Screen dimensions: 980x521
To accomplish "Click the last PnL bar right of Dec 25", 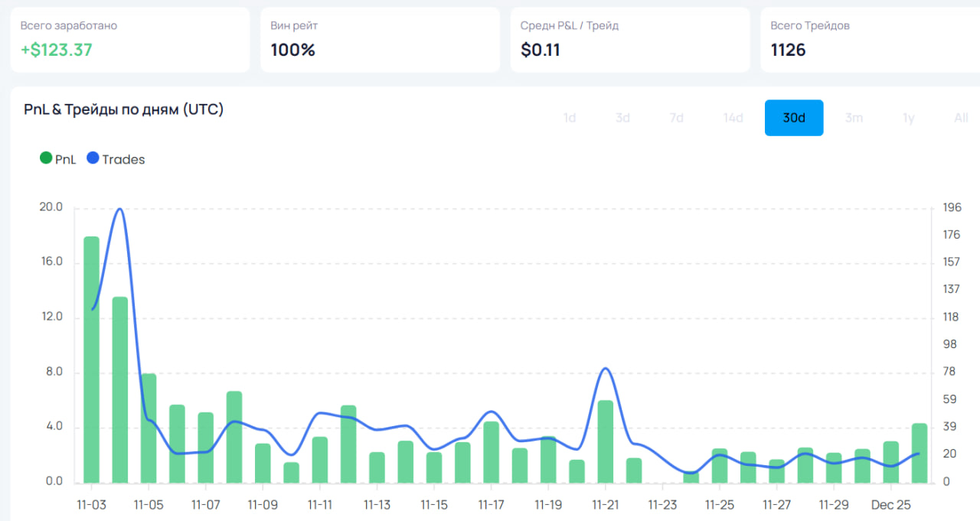I will pos(920,453).
